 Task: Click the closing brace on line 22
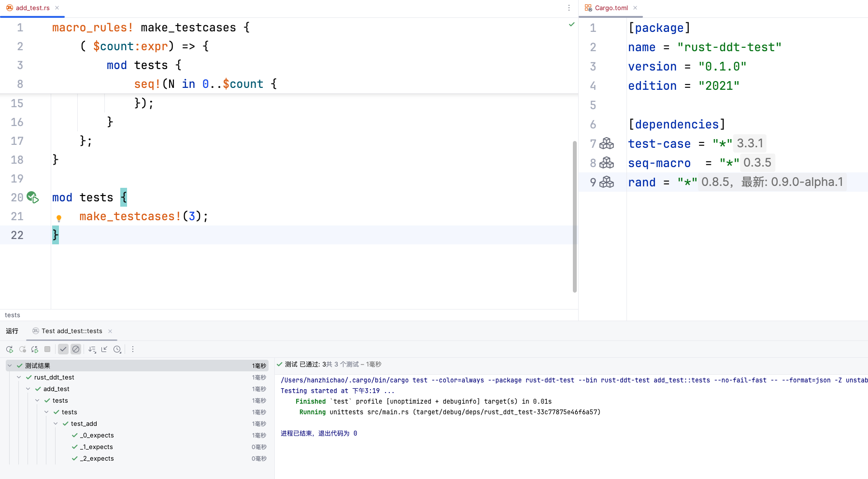click(56, 235)
